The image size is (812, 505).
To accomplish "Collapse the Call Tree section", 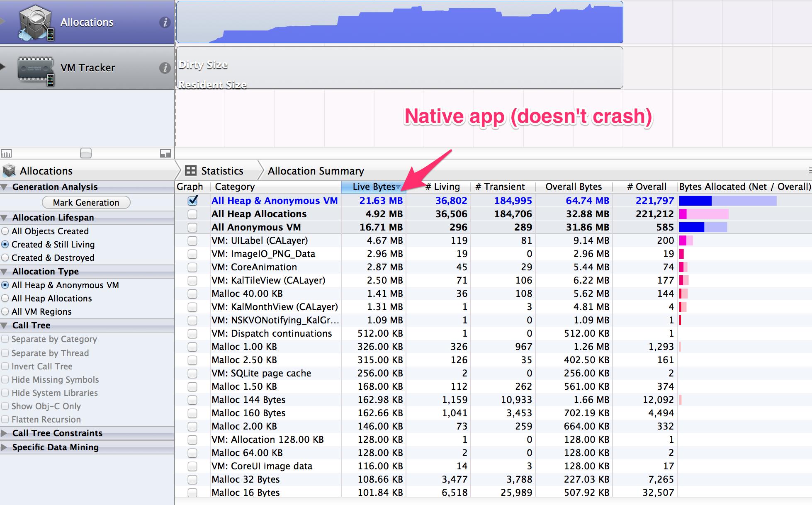I will click(x=4, y=325).
